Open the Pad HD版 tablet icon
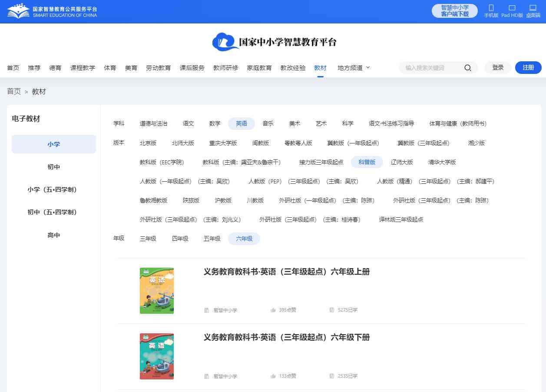 512,8
